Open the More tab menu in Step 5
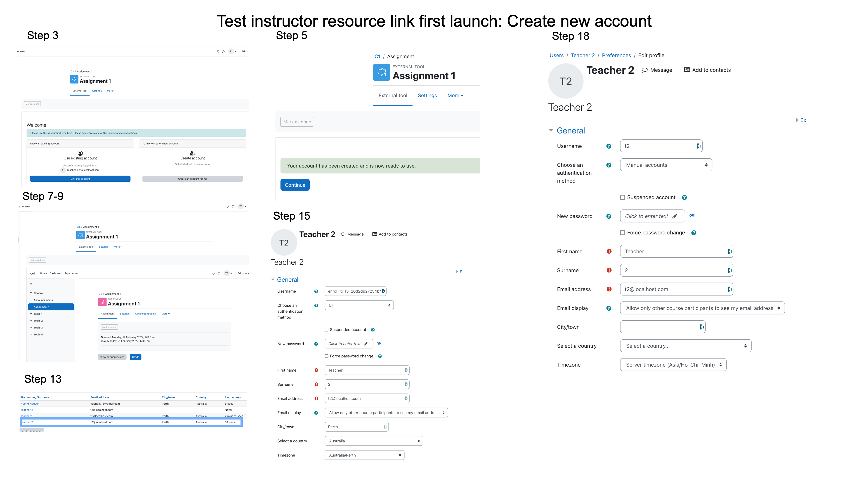The height and width of the screenshot is (488, 868). [455, 96]
